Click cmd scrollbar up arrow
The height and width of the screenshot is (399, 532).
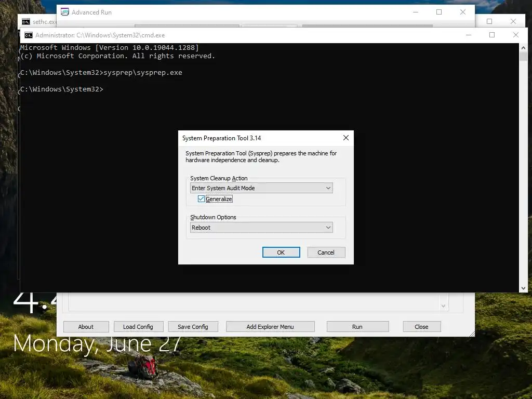[x=523, y=48]
